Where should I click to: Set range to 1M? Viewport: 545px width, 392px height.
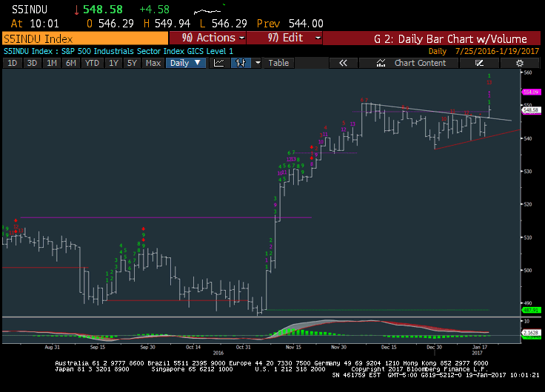click(x=51, y=63)
